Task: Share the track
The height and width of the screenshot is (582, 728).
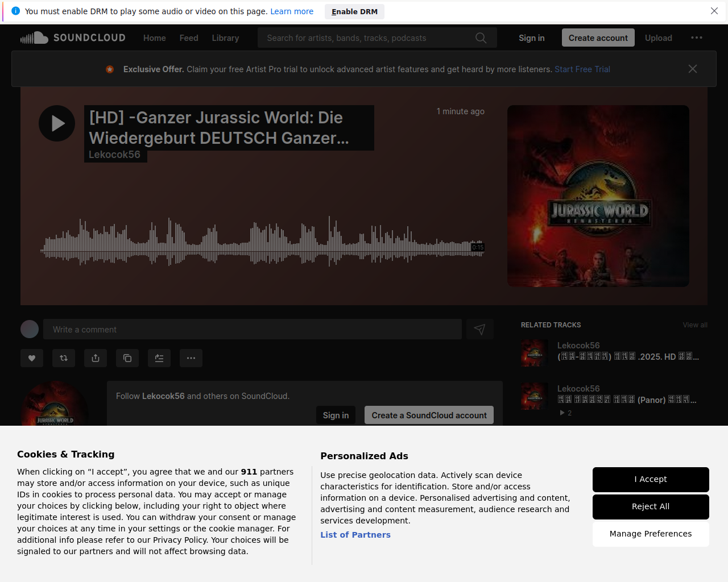Action: coord(96,358)
